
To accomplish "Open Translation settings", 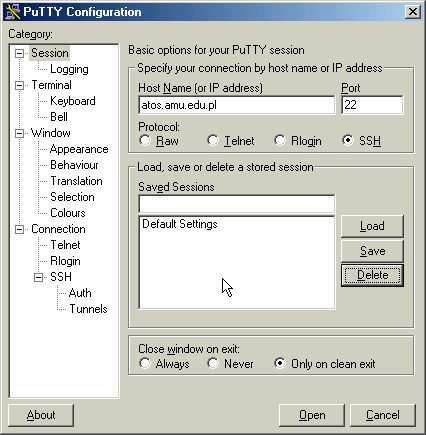I will 76,181.
